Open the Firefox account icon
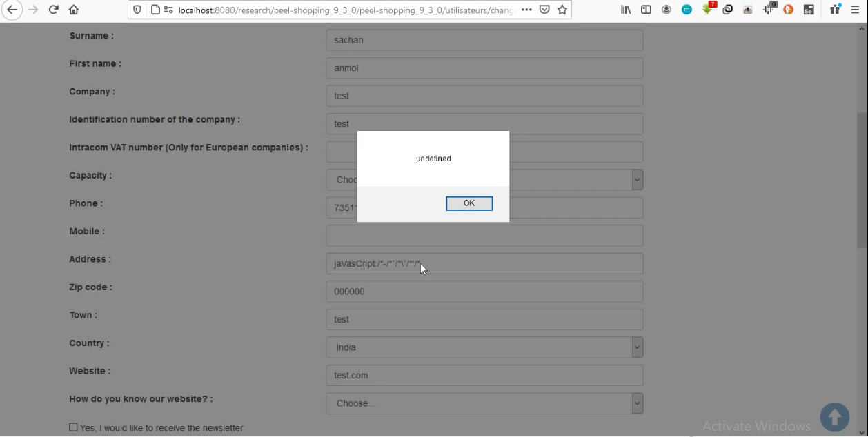The image size is (868, 437). pyautogui.click(x=666, y=10)
